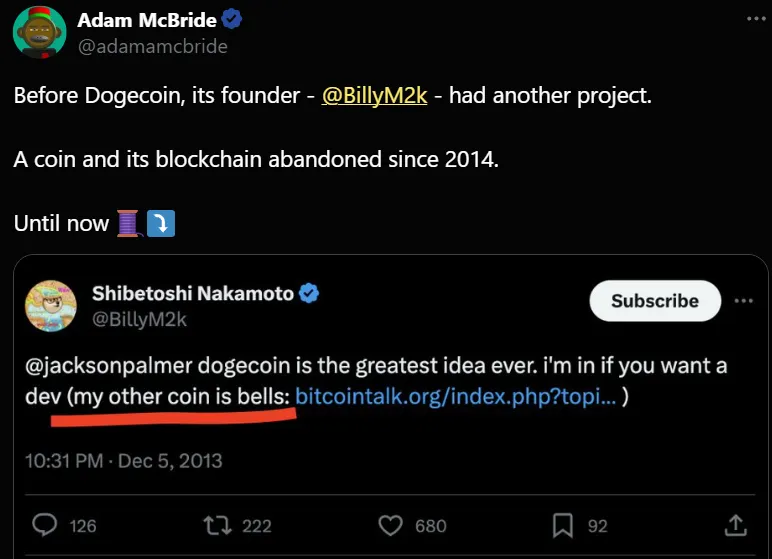The height and width of the screenshot is (559, 772).
Task: Open Adam McBride's profile avatar
Action: pos(39,33)
